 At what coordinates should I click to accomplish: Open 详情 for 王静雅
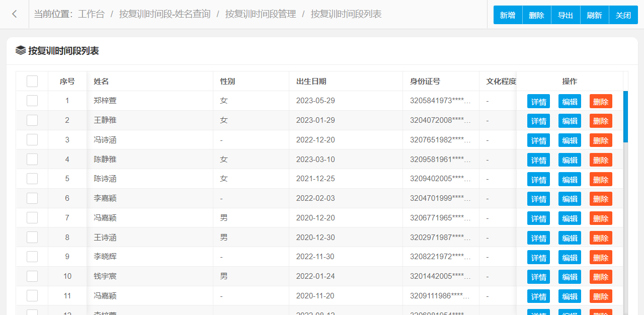pyautogui.click(x=538, y=121)
